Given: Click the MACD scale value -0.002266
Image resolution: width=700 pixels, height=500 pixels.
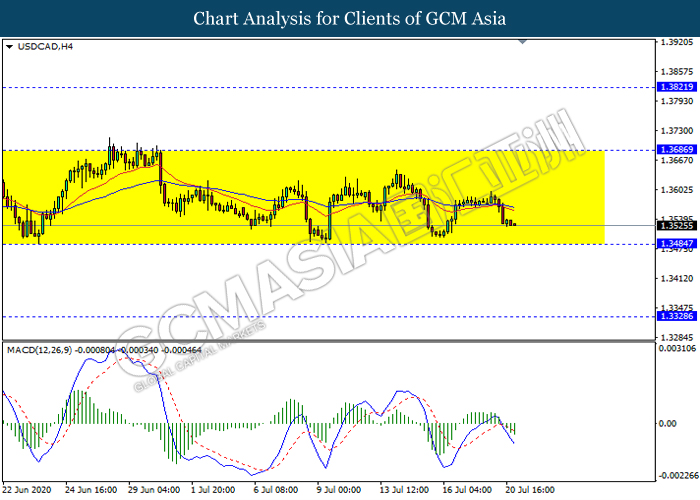Looking at the screenshot, I should click(x=677, y=475).
